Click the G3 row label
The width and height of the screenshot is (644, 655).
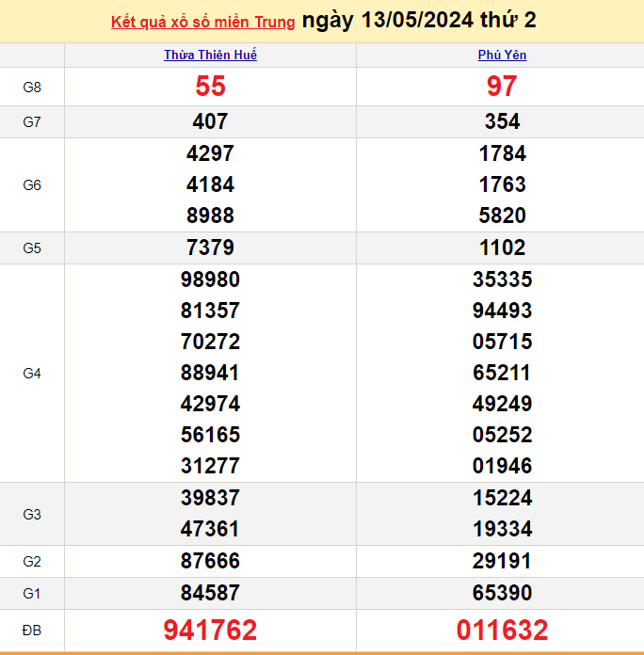(x=32, y=515)
